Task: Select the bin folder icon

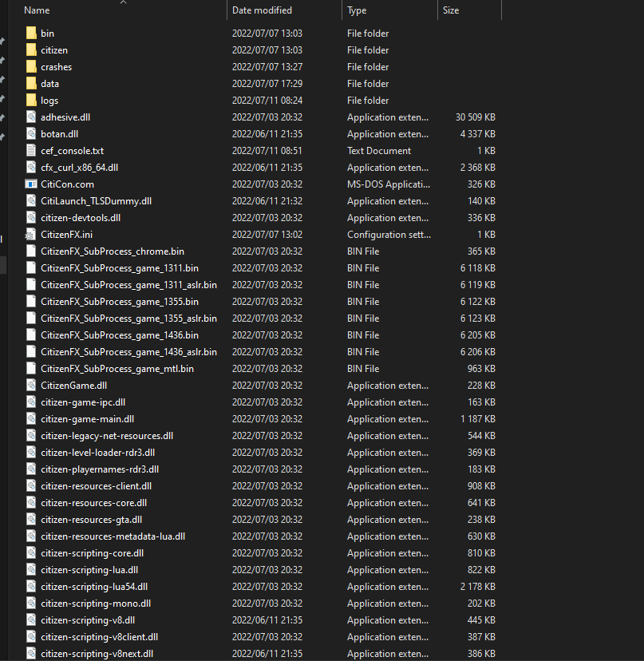Action: [31, 34]
